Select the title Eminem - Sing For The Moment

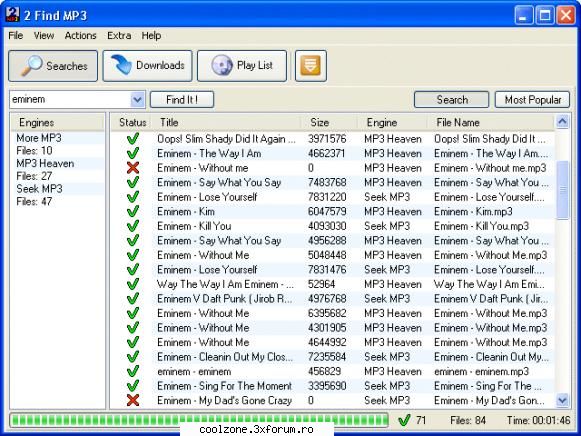tap(225, 386)
